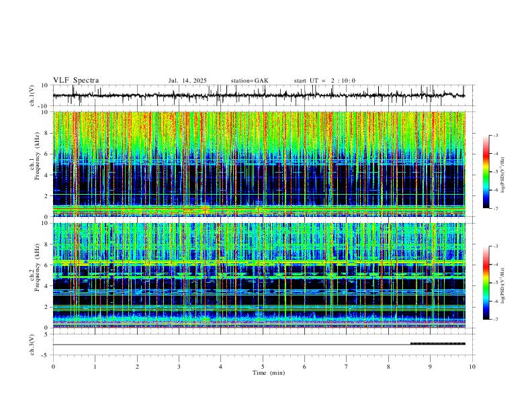
Task: Click the upper ch.1 PSD color bar
Action: (x=486, y=172)
